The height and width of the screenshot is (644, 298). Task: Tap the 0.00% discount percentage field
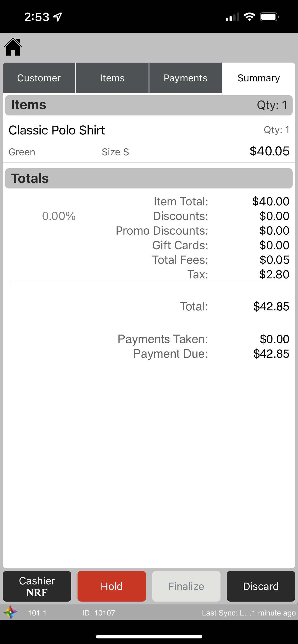(x=59, y=216)
